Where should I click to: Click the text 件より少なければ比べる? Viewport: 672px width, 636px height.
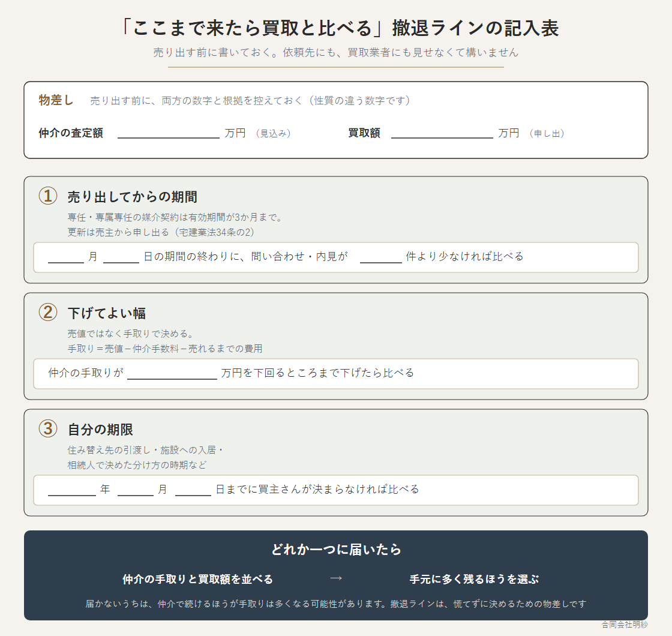[464, 257]
